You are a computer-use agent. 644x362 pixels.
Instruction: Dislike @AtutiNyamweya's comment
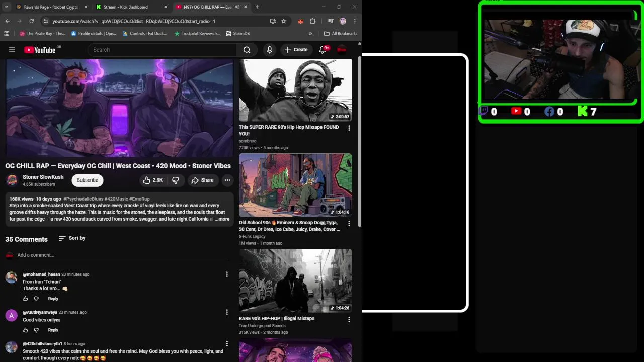(36, 330)
